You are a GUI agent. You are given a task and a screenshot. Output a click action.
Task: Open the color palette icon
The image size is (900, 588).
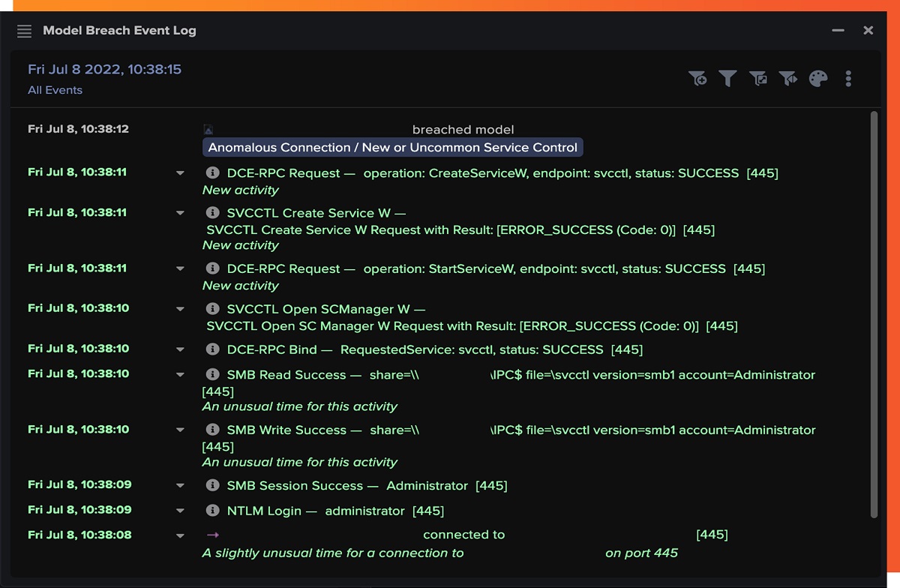tap(818, 78)
